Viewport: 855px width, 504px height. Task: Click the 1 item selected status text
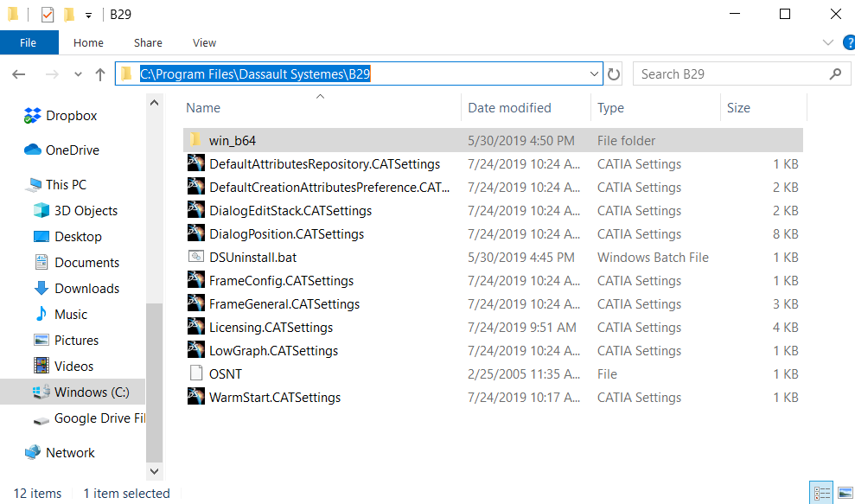point(126,494)
